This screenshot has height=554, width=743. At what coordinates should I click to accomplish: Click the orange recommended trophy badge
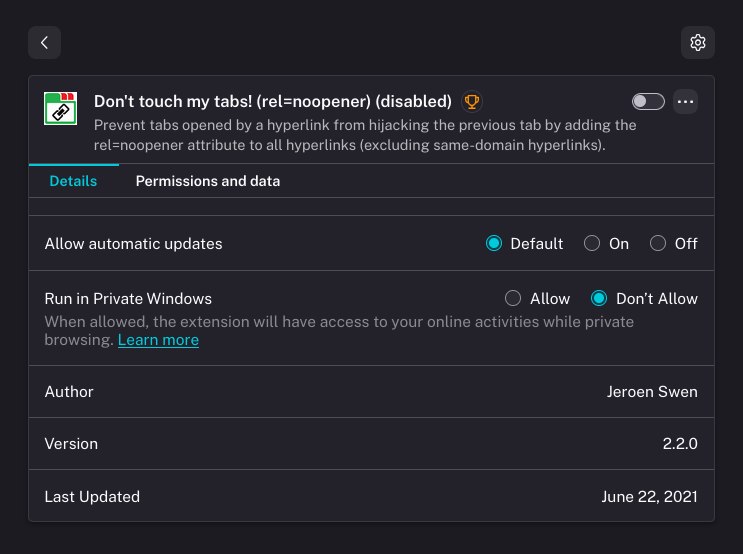[472, 101]
